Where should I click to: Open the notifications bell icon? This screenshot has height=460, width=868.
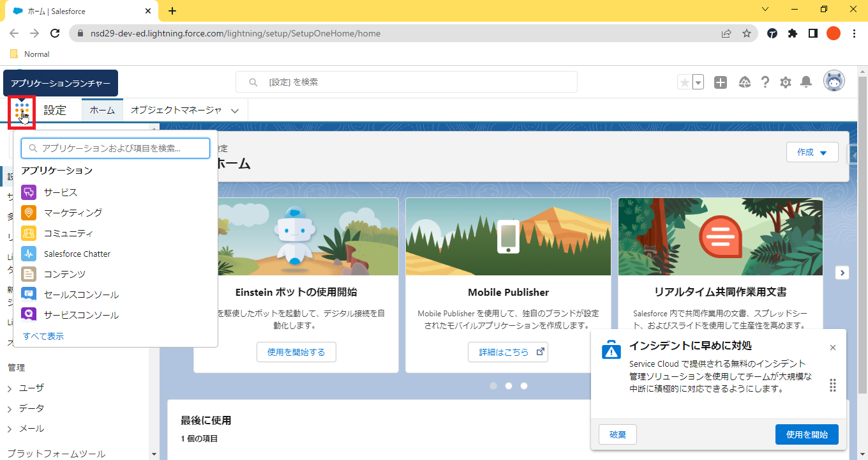click(x=806, y=82)
